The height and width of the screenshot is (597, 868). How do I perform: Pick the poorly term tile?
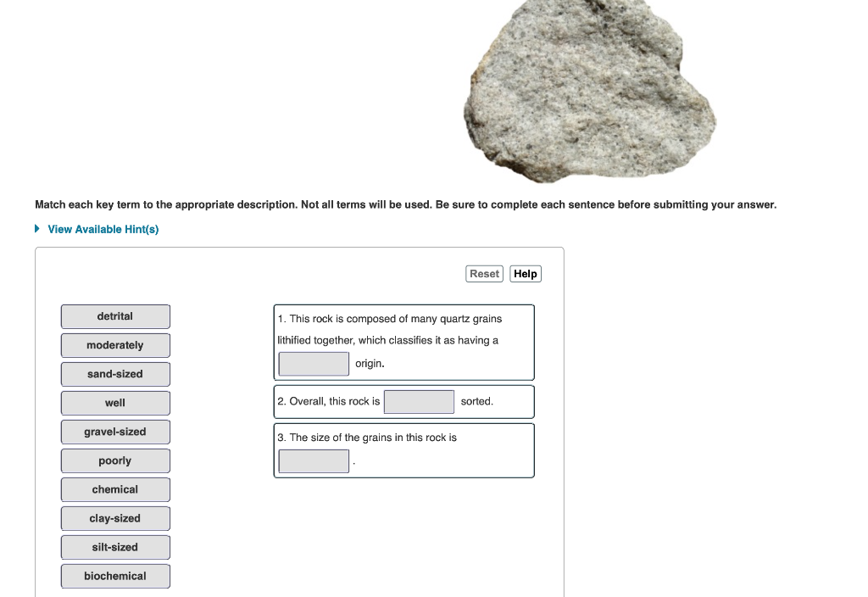(115, 460)
